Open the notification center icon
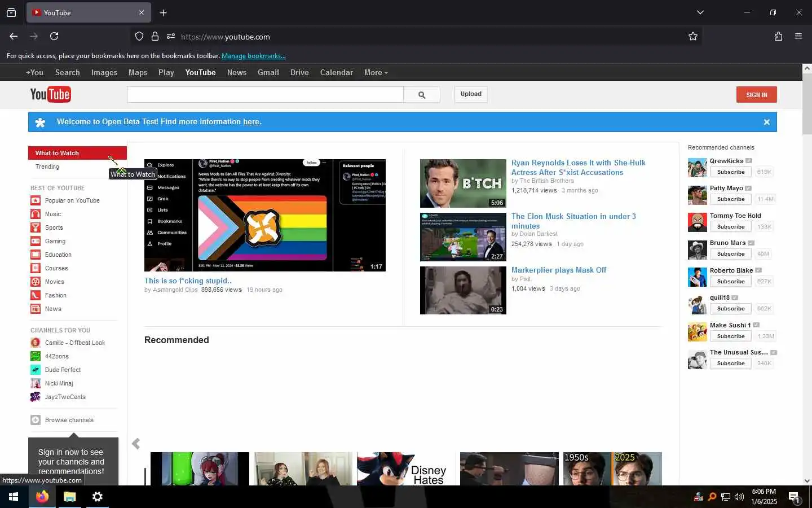812x508 pixels. (794, 497)
